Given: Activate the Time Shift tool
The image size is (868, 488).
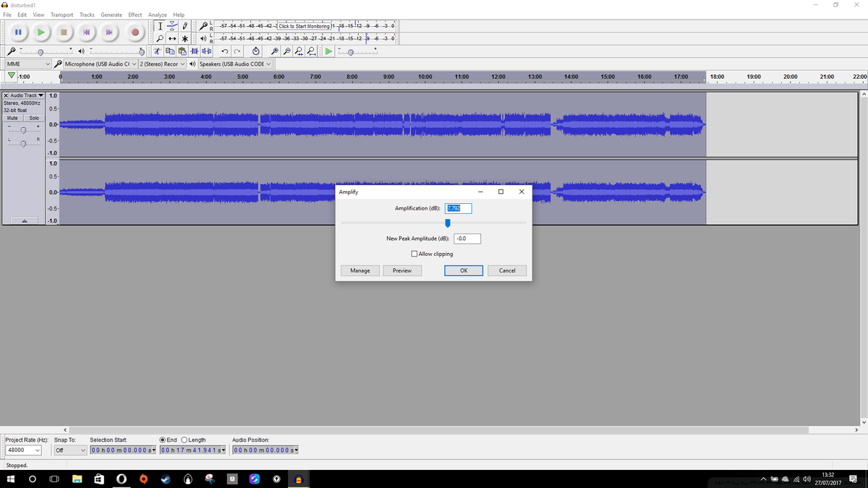Looking at the screenshot, I should click(172, 38).
